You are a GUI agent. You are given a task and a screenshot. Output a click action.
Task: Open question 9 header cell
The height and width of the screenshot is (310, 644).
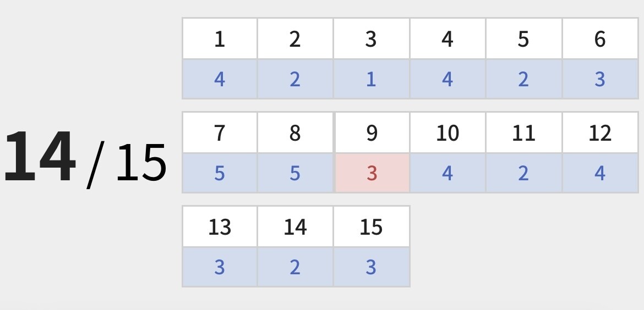372,132
